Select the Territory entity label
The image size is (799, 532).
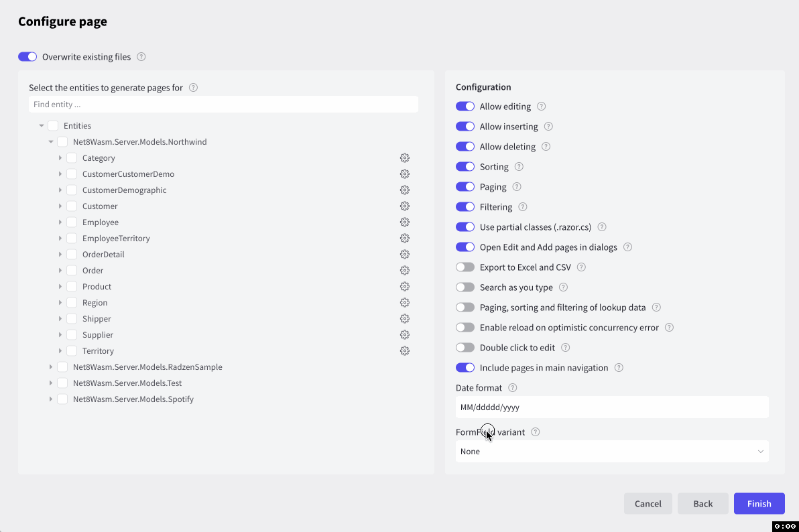pos(98,350)
